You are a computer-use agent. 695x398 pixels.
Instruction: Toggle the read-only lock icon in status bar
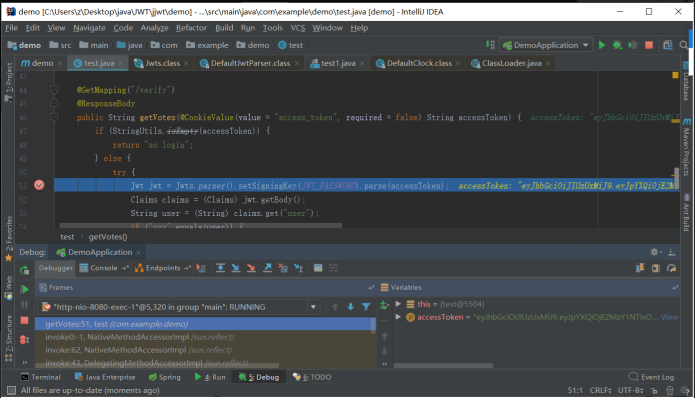tap(654, 390)
